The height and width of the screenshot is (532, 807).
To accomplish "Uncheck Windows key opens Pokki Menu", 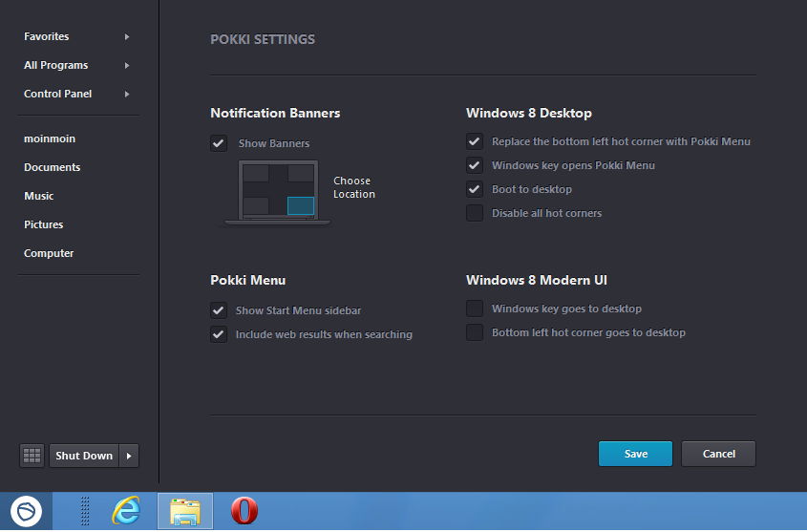I will point(475,165).
